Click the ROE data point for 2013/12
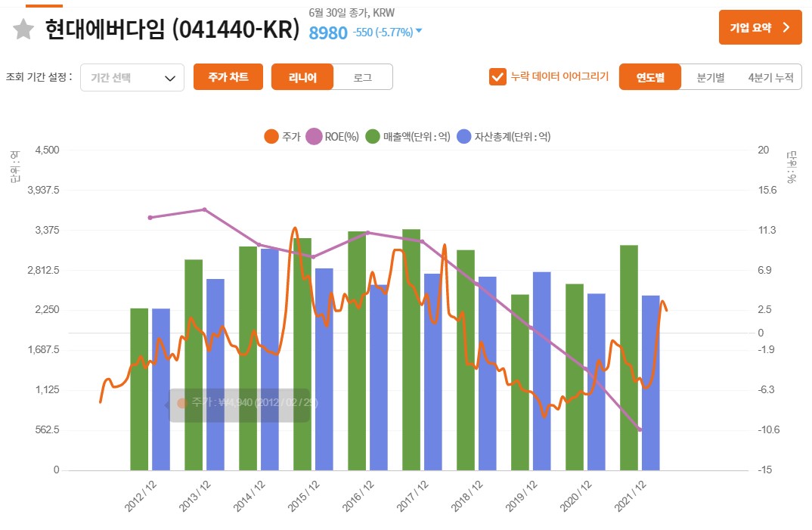The height and width of the screenshot is (530, 812). point(205,210)
